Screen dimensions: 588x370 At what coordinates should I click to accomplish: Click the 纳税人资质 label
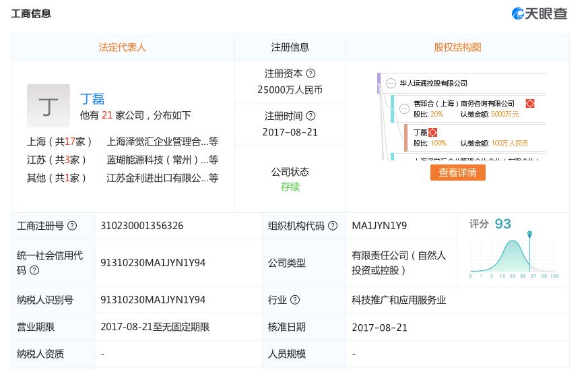tap(40, 354)
